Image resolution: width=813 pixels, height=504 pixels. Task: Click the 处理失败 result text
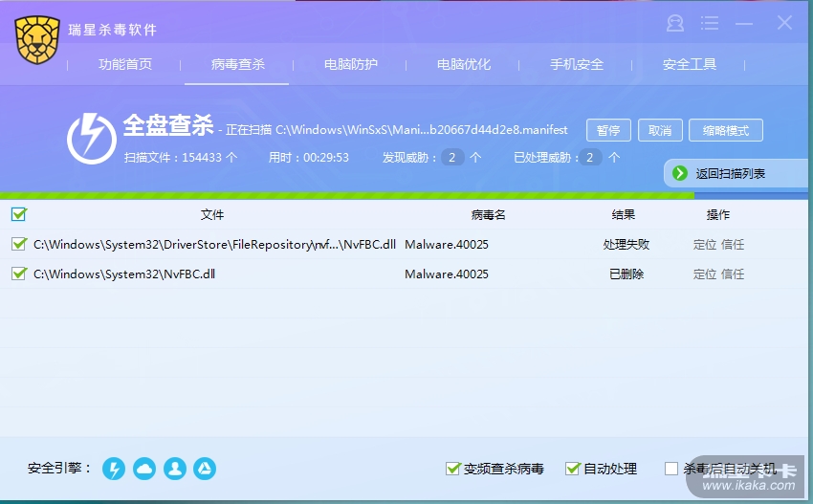point(626,244)
